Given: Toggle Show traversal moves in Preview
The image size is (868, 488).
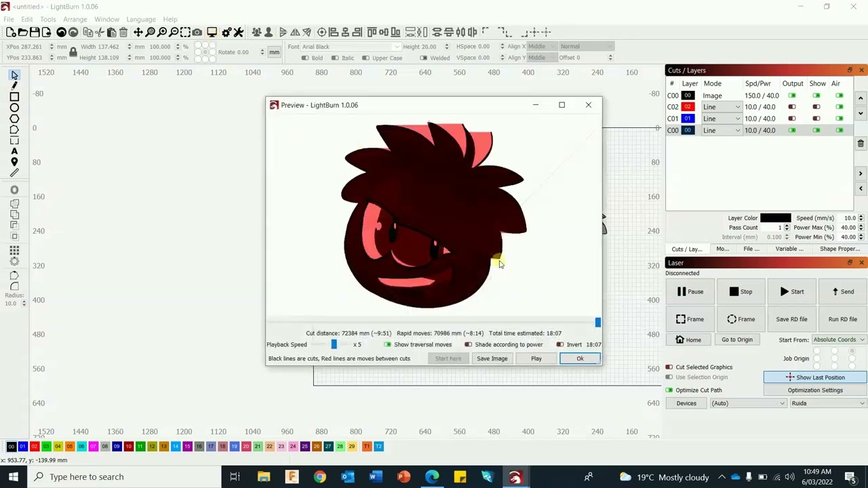Looking at the screenshot, I should coord(388,344).
